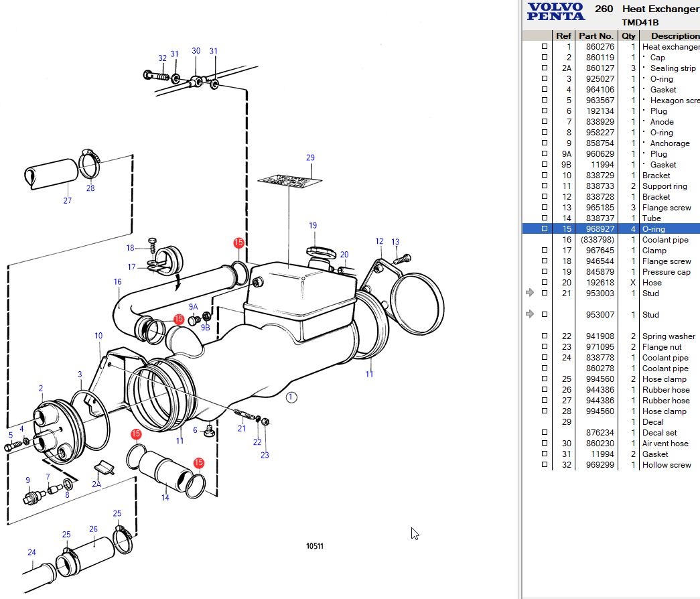
Task: Check the box for ref 10 Bracket
Action: 544,175
